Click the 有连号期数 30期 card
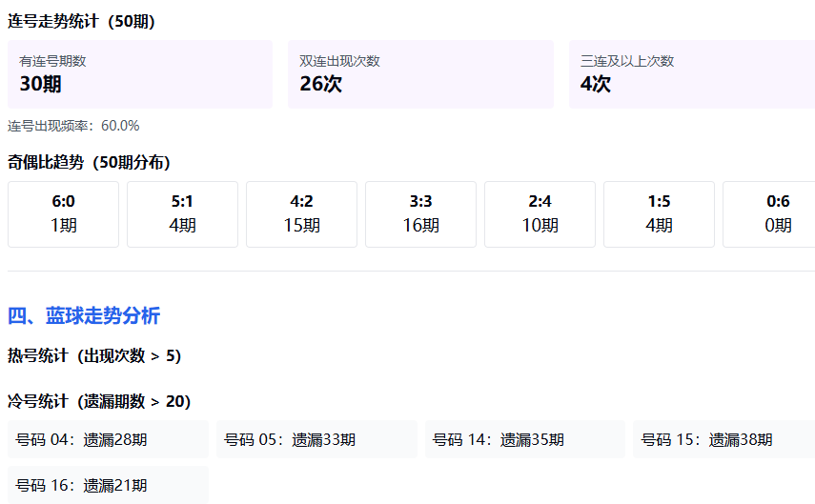Screen dimensions: 815x504 click(x=140, y=74)
